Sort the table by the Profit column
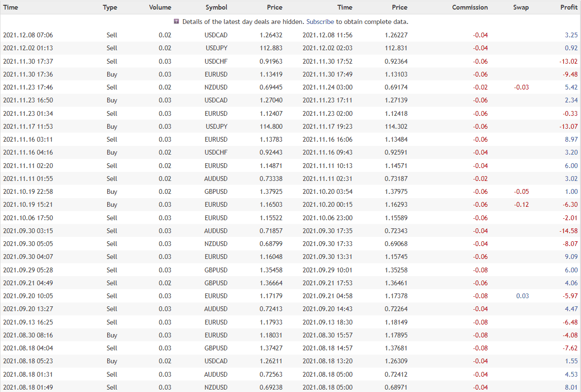 point(569,7)
